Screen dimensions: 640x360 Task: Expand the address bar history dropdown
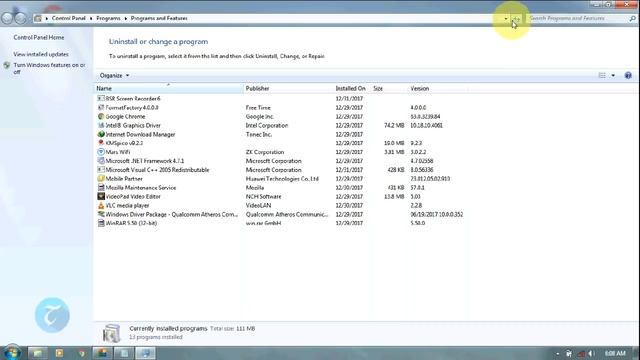click(x=506, y=18)
